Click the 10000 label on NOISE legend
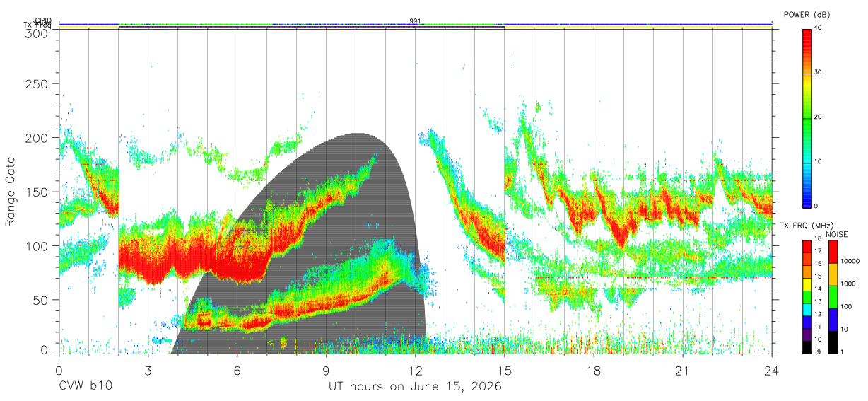The width and height of the screenshot is (868, 401). click(850, 261)
